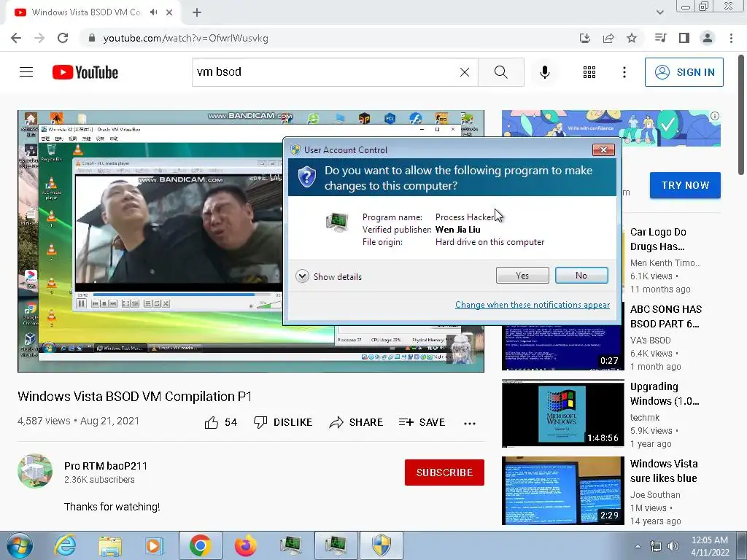Screen dimensions: 747x560
Task: Close the User Account Control dialog
Action: coord(603,149)
